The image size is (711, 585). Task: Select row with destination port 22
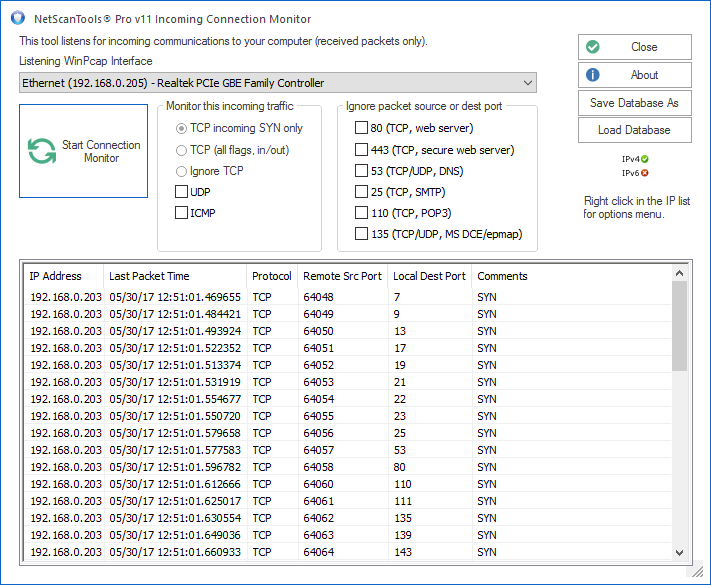(x=347, y=399)
